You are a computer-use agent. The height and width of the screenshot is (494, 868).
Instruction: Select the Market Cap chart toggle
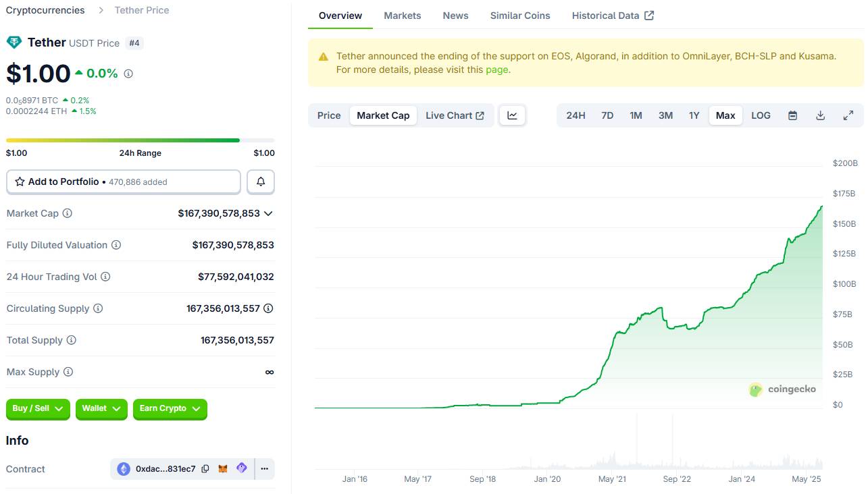pyautogui.click(x=383, y=115)
